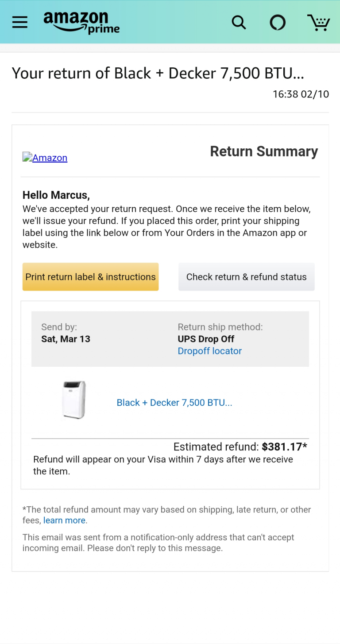Click the UPS Drop Off ship method
This screenshot has width=340, height=644.
coord(206,339)
